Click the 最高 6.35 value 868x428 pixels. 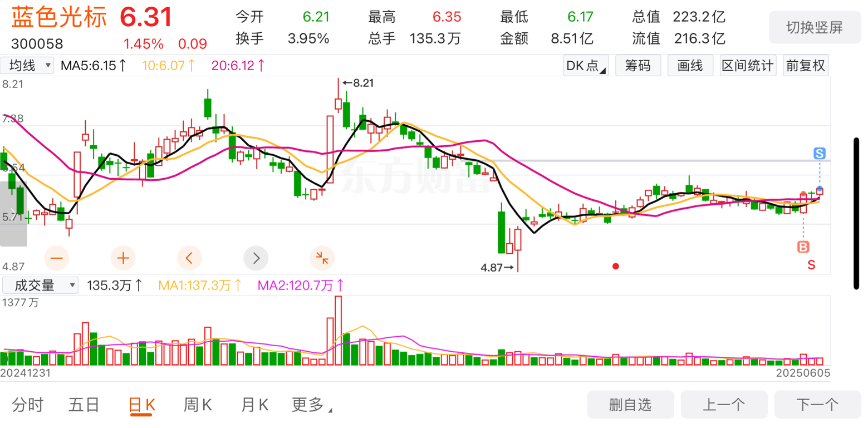point(447,17)
